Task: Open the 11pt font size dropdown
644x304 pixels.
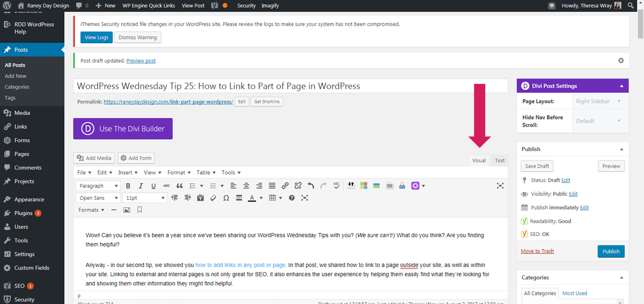Action: [x=145, y=198]
